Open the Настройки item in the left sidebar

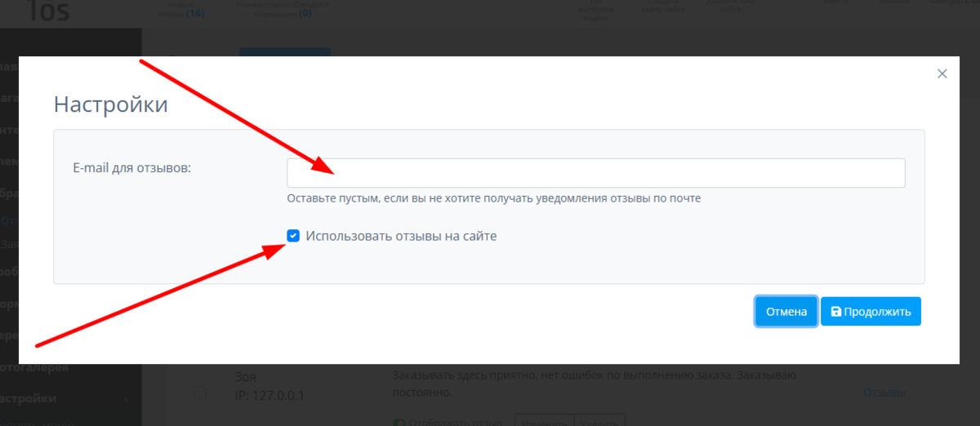29,398
